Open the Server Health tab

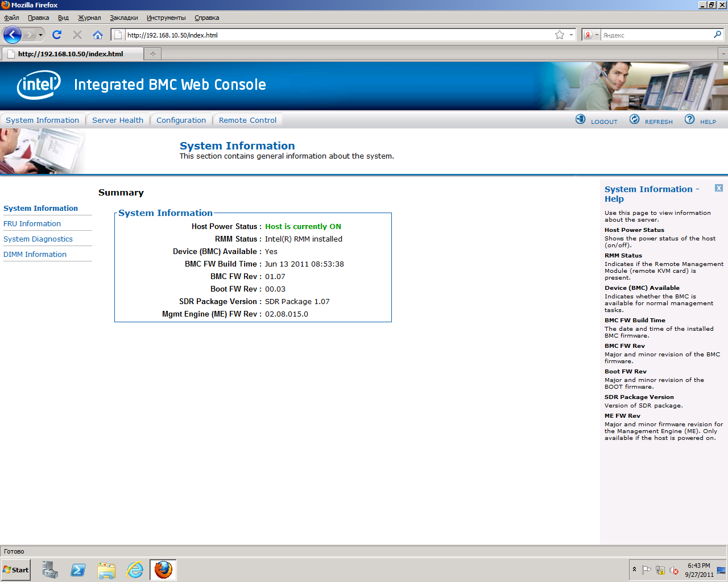pyautogui.click(x=118, y=120)
